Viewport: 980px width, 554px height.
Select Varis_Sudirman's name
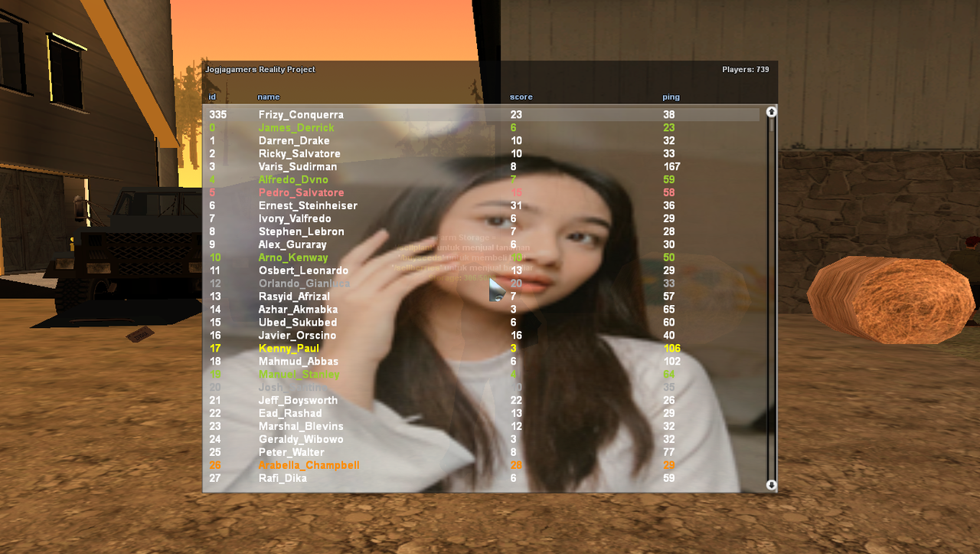coord(298,167)
